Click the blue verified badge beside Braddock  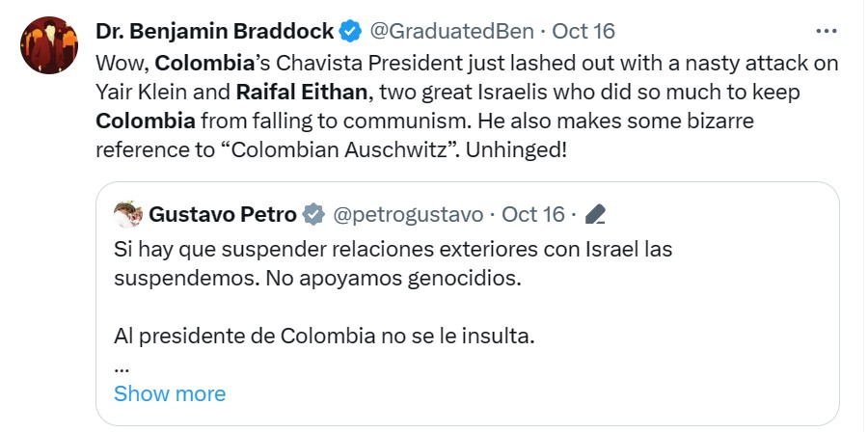349,31
